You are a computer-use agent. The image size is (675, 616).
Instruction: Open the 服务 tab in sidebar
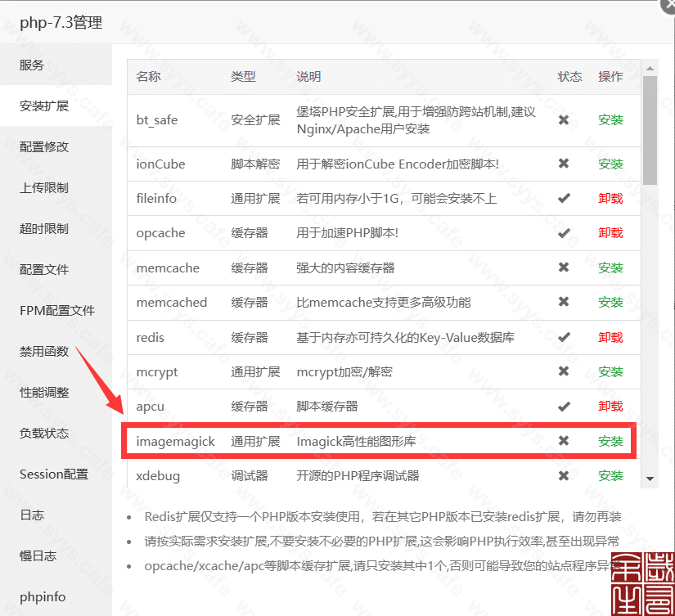point(33,65)
